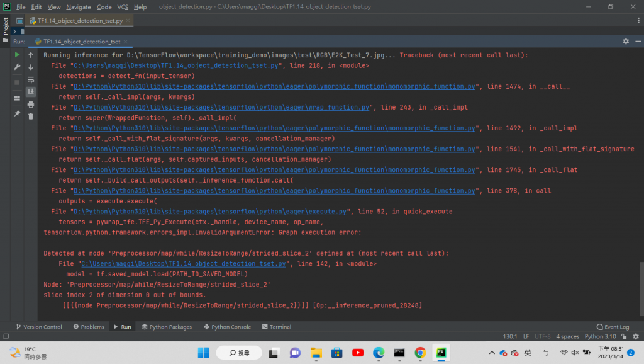Viewport: 644px width, 364px height.
Task: Open the Event Log
Action: tap(613, 327)
